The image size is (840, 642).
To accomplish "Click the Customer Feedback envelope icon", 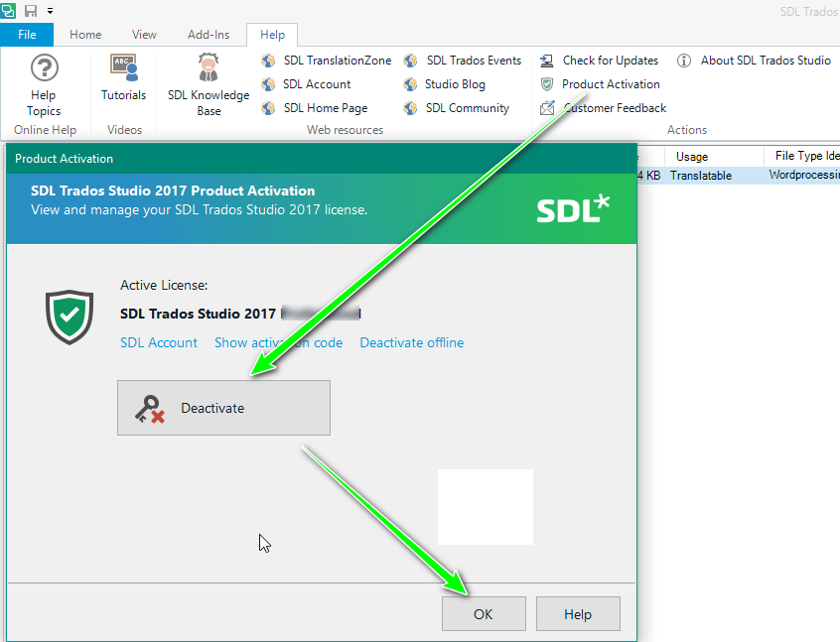I will pyautogui.click(x=547, y=108).
